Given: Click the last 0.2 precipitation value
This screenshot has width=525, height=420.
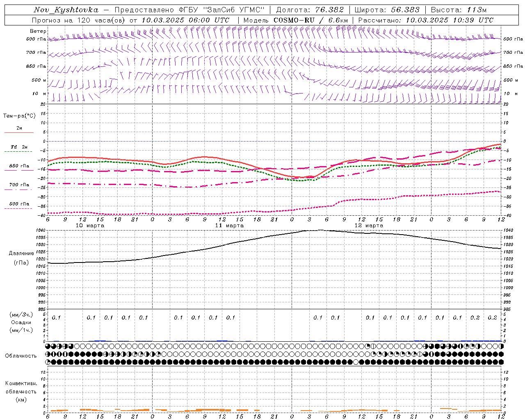Looking at the screenshot, I should 492,318.
